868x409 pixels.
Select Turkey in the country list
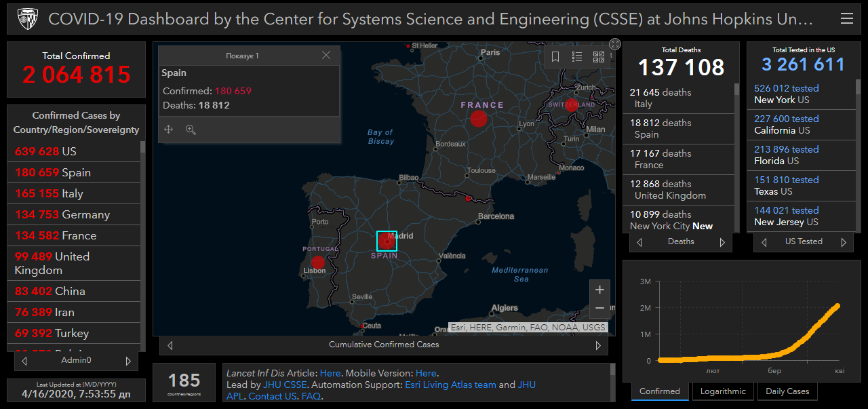coord(73,333)
